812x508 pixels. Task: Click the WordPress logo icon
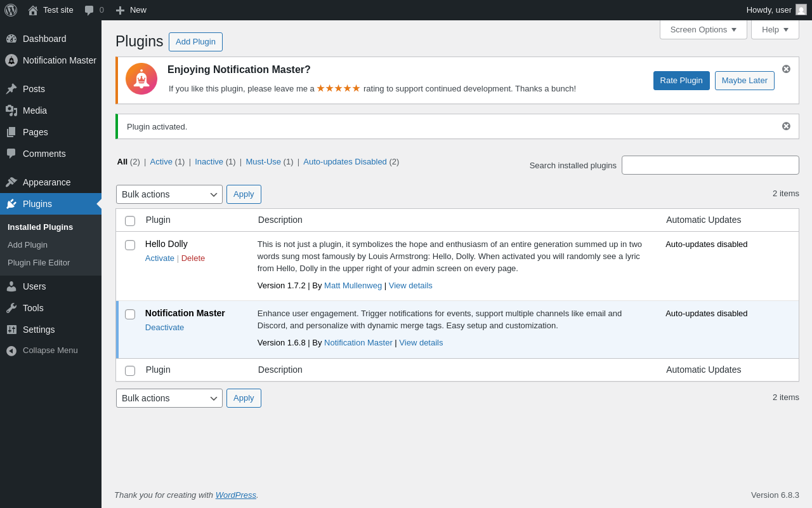coord(11,10)
